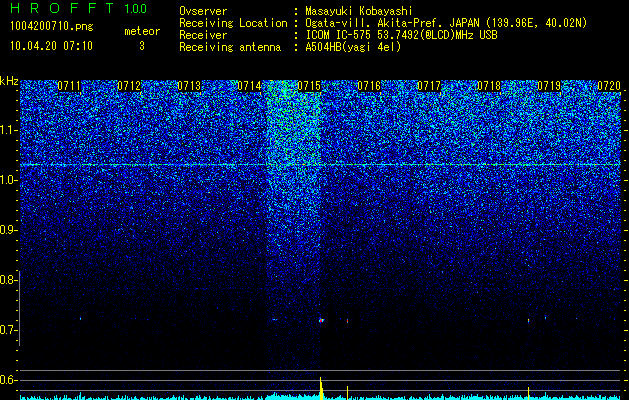Click the HROFFT title text

[62, 8]
